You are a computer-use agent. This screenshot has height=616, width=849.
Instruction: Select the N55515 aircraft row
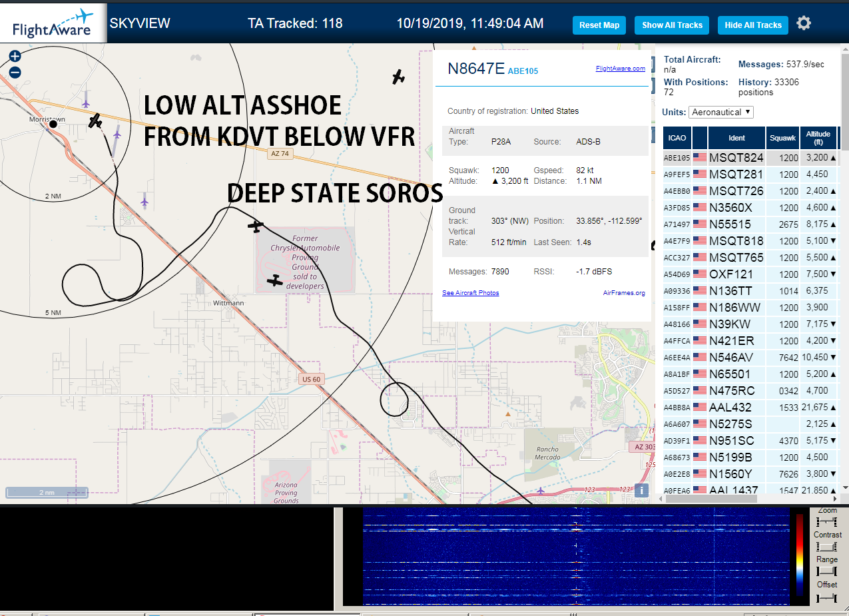point(750,224)
